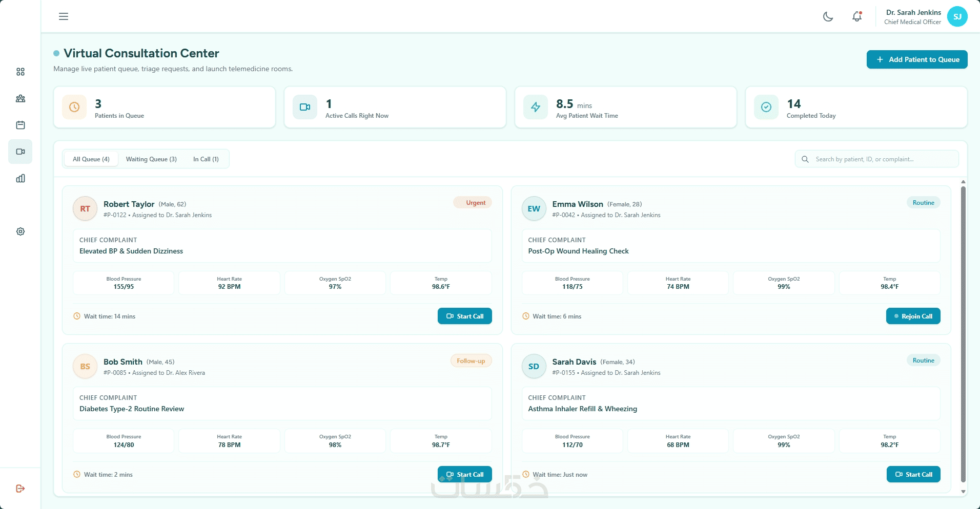The image size is (980, 509).
Task: Open calendar icon in sidebar
Action: pos(21,125)
